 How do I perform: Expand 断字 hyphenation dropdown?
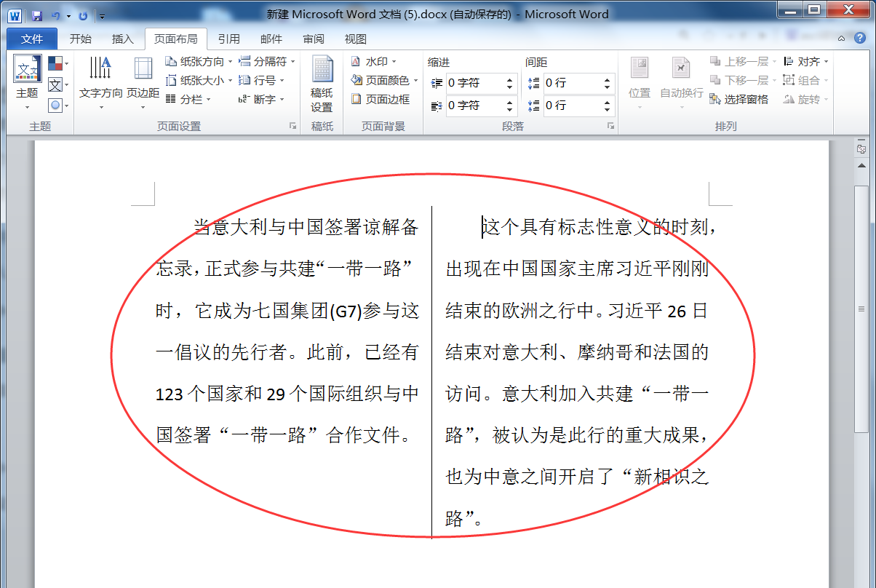click(x=261, y=100)
